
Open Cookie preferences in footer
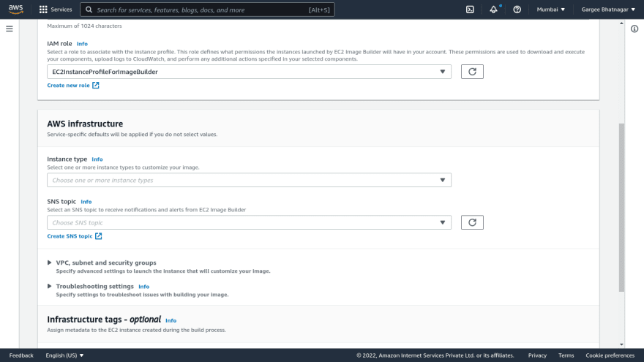click(610, 355)
